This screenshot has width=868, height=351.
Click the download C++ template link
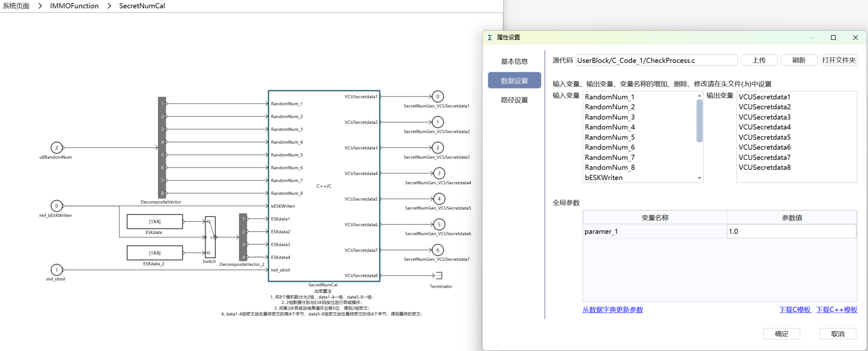(837, 310)
